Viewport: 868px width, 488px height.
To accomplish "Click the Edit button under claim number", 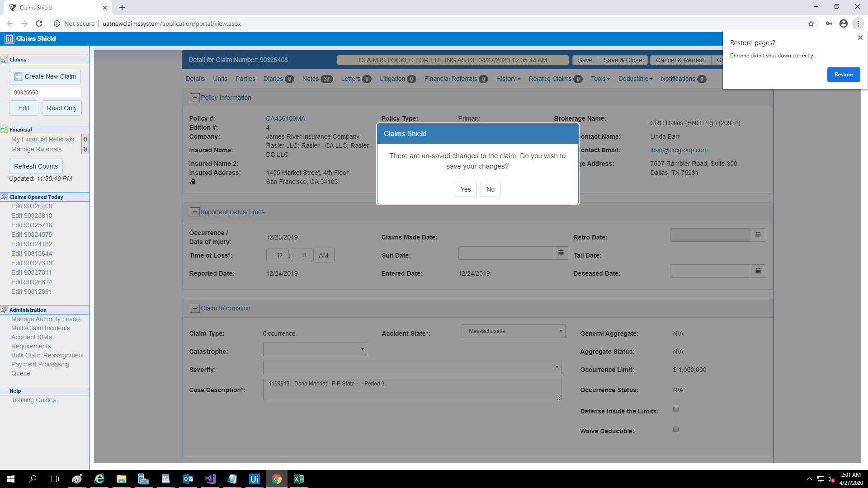I will (24, 108).
